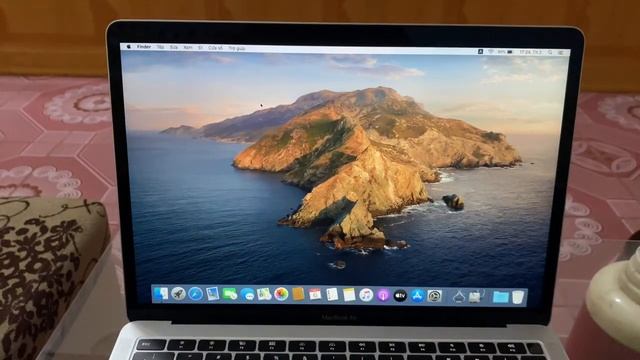Open Spotlight search magnifier icon
The width and height of the screenshot is (640, 360).
(x=551, y=52)
